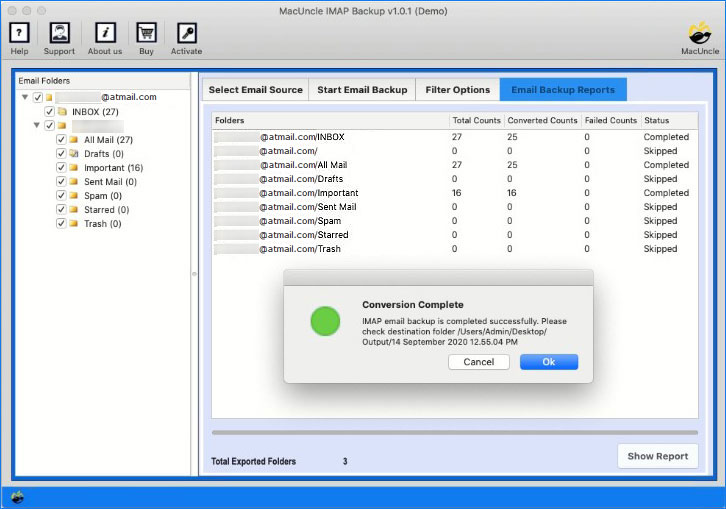Toggle the Sent Mail (0) checkbox
Viewport: 726px width, 509px height.
pos(61,181)
